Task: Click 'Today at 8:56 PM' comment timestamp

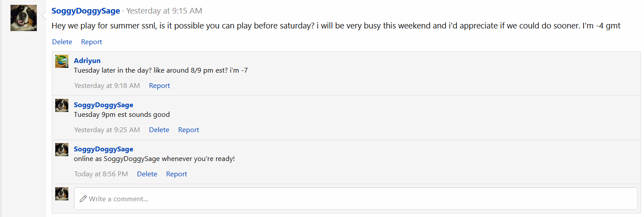Action: (x=101, y=174)
